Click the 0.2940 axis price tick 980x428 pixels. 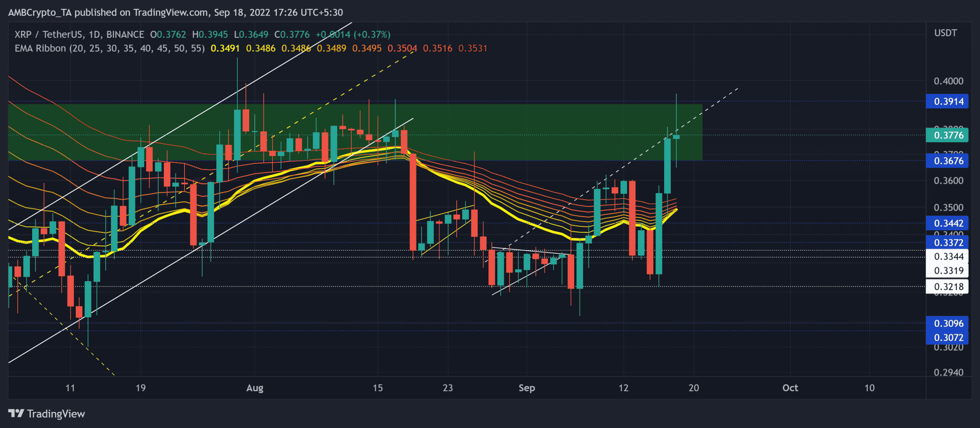[x=948, y=372]
